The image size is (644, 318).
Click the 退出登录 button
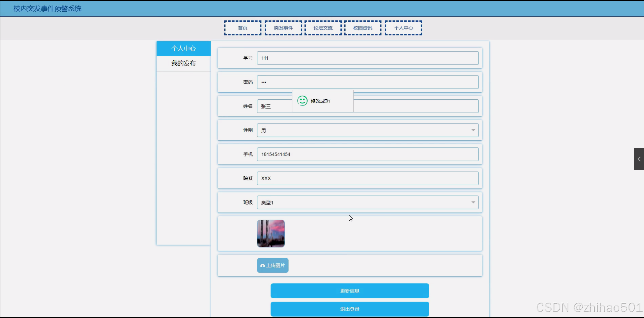tap(350, 309)
